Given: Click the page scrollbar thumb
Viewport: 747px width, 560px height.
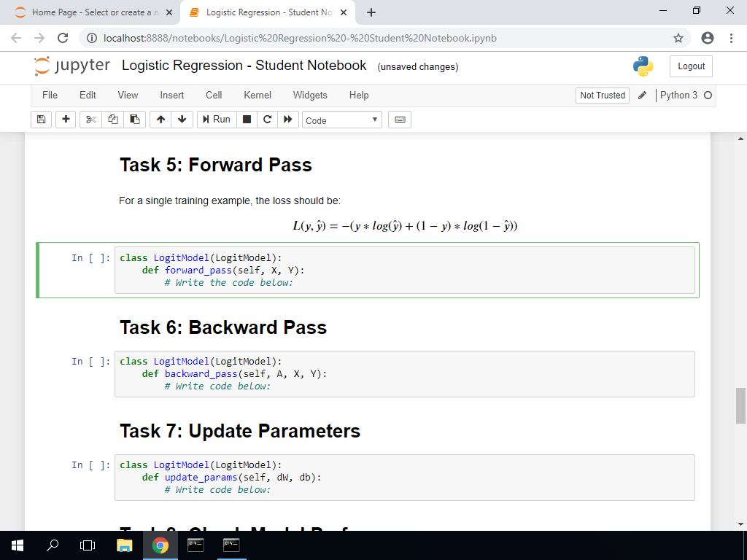Looking at the screenshot, I should pyautogui.click(x=740, y=405).
